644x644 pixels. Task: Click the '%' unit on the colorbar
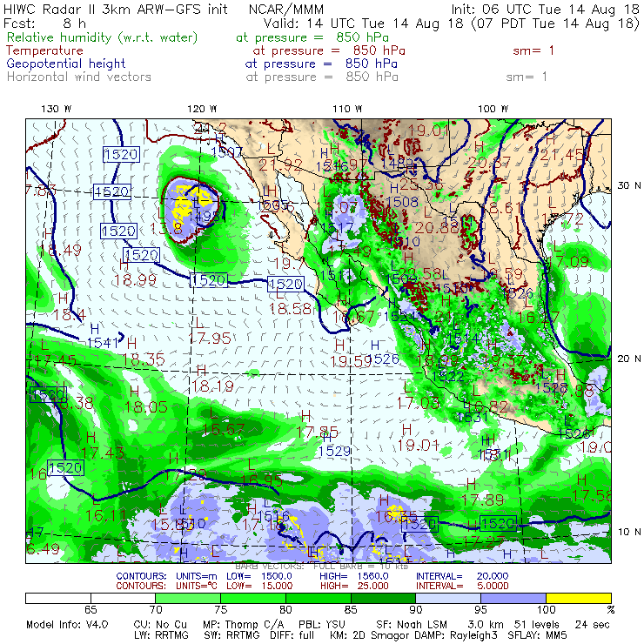[611, 610]
